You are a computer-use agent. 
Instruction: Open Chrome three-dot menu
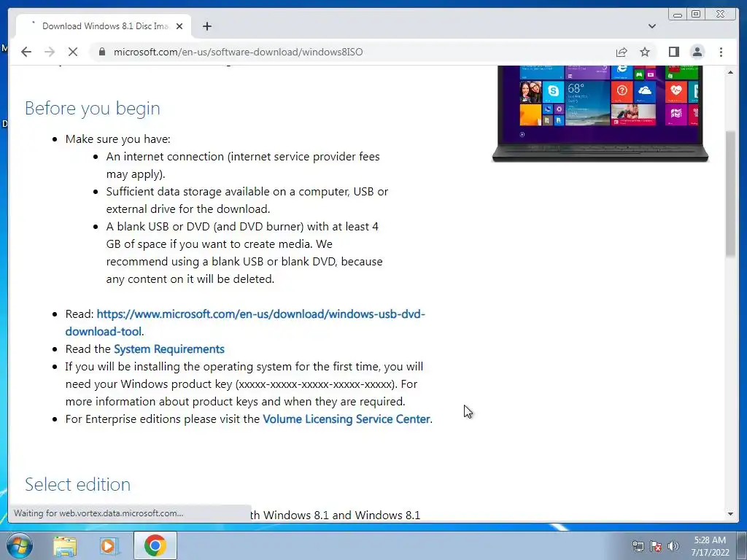pyautogui.click(x=721, y=52)
